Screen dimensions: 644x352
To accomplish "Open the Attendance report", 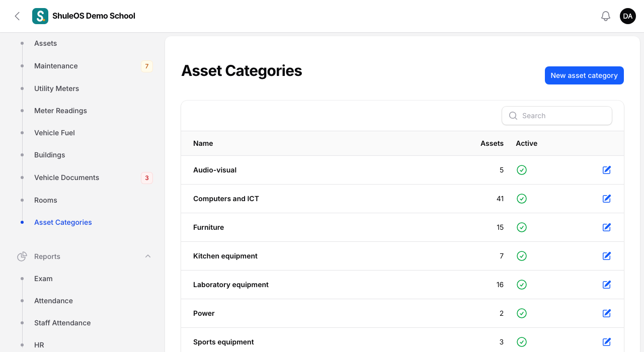I will click(53, 301).
